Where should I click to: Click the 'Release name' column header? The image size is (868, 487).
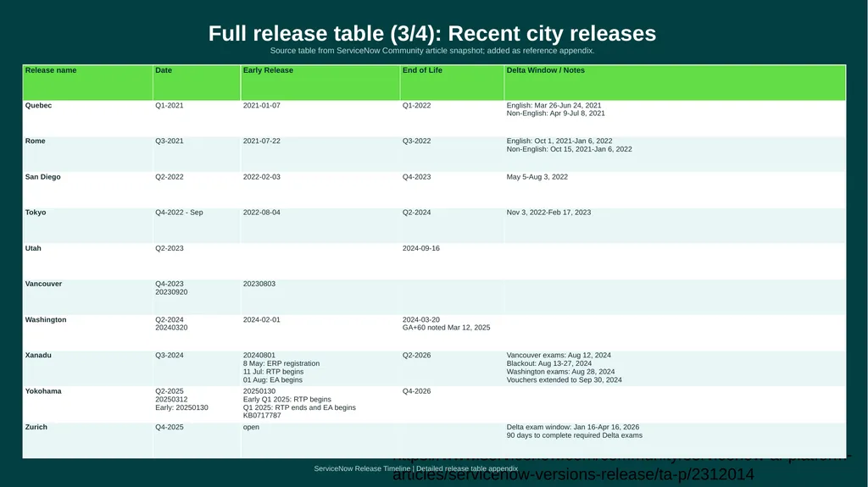coord(87,82)
